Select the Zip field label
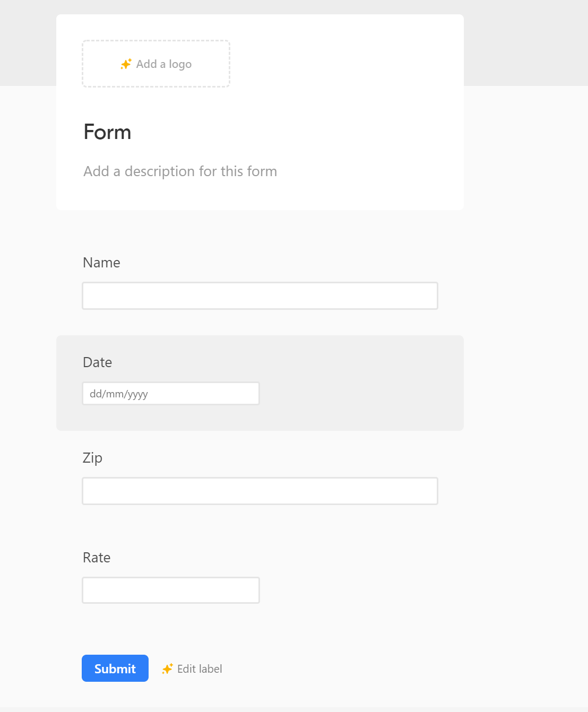The width and height of the screenshot is (588, 712). [92, 458]
